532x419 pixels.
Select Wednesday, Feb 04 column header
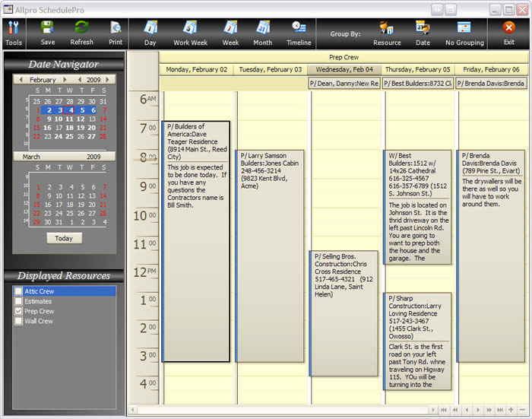tap(344, 70)
